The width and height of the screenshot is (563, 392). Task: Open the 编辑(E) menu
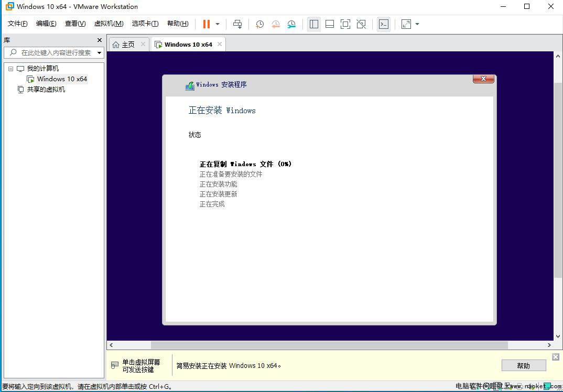tap(46, 24)
